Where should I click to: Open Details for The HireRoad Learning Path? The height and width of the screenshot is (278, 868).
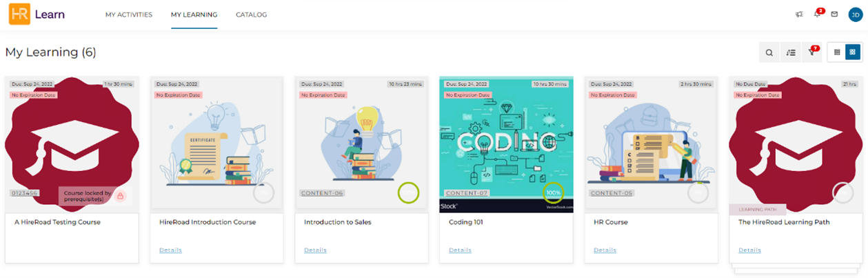(749, 250)
